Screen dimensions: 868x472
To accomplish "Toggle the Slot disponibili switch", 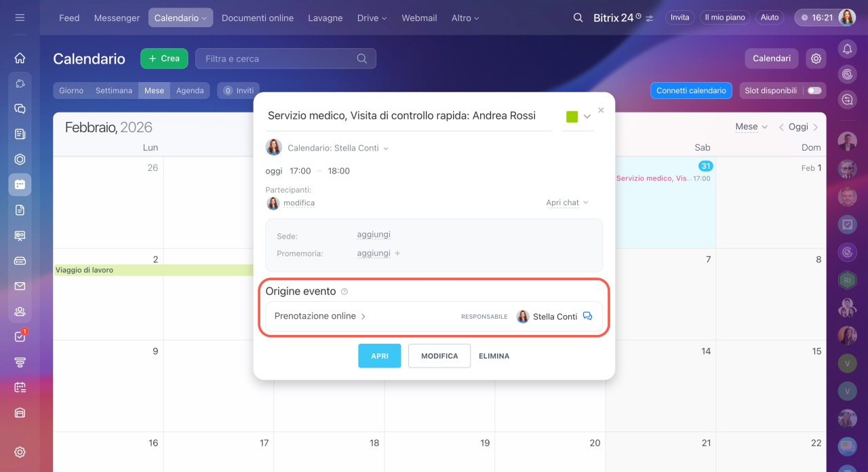I will 814,91.
